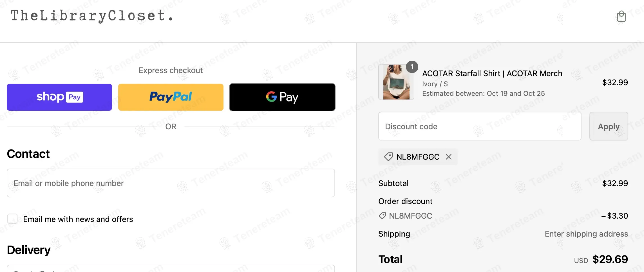
Task: Click the ACOTAR Starfall Shirt product title
Action: coord(492,74)
